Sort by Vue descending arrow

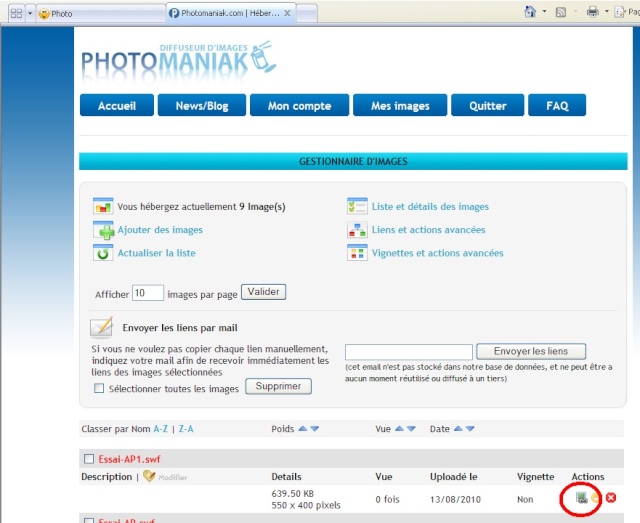pos(411,429)
